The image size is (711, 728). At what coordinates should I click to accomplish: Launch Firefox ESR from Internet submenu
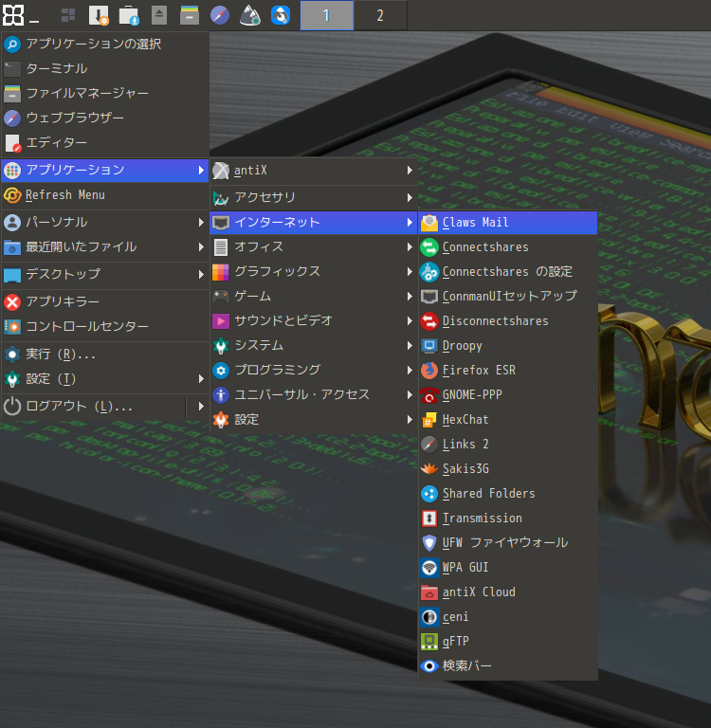coord(479,370)
